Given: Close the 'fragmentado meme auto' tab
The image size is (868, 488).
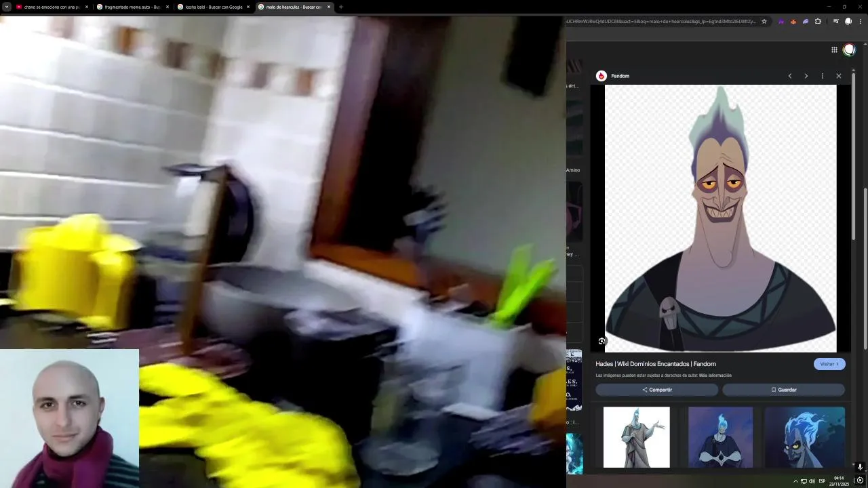Looking at the screenshot, I should click(167, 7).
